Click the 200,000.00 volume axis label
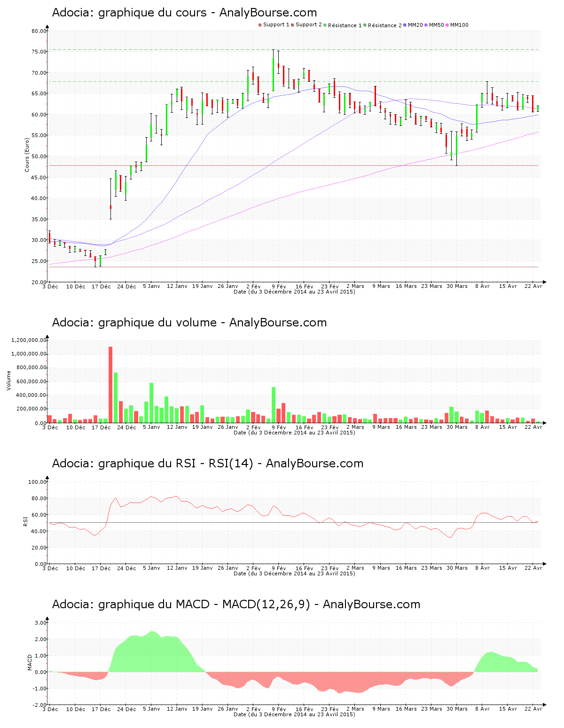Viewport: 564px width, 728px height. point(31,409)
